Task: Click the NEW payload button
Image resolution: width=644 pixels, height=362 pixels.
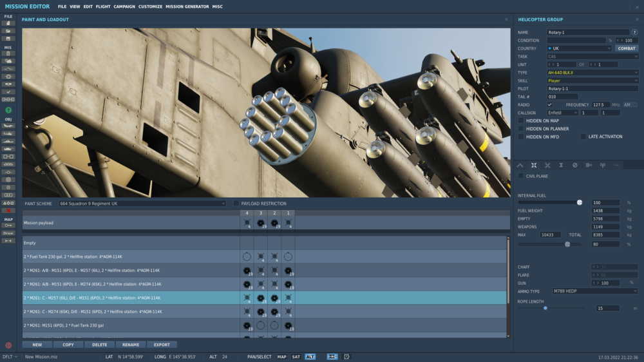Action: coord(37,345)
